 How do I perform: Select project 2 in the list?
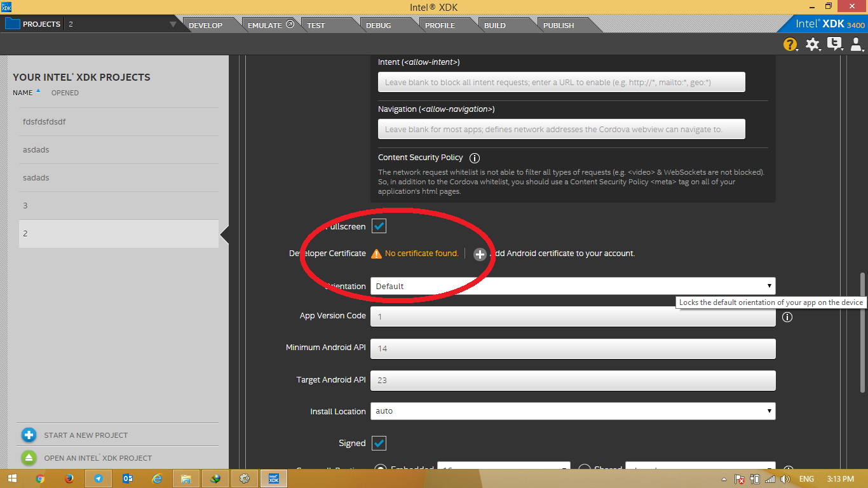click(119, 234)
